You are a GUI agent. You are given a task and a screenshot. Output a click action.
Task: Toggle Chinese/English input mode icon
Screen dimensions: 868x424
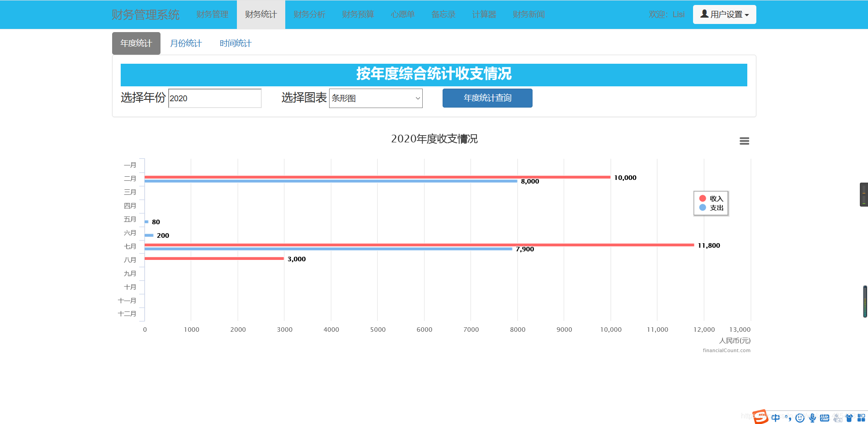tap(776, 418)
